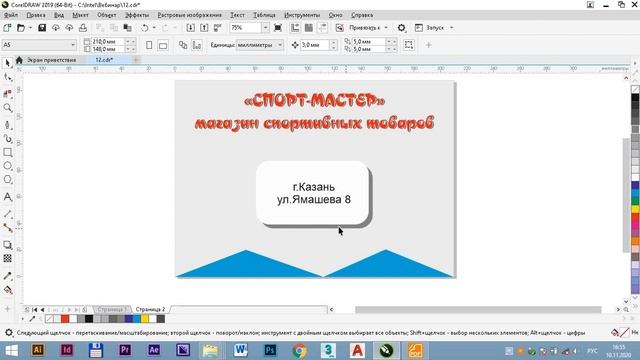Select the Ellipse tool
640x360 pixels.
[7, 166]
